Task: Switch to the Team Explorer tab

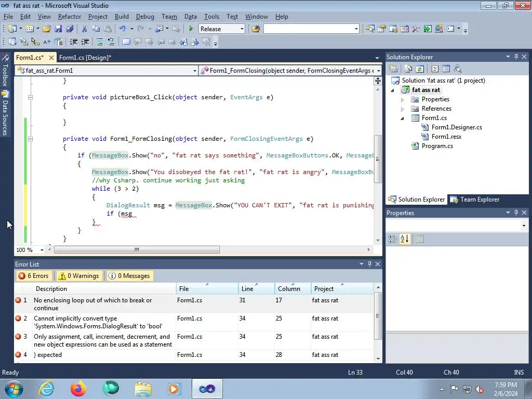Action: pos(475,199)
